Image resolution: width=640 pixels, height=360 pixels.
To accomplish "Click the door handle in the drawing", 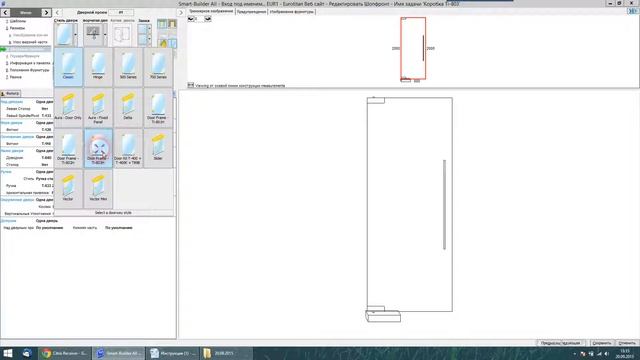I will pyautogui.click(x=444, y=204).
